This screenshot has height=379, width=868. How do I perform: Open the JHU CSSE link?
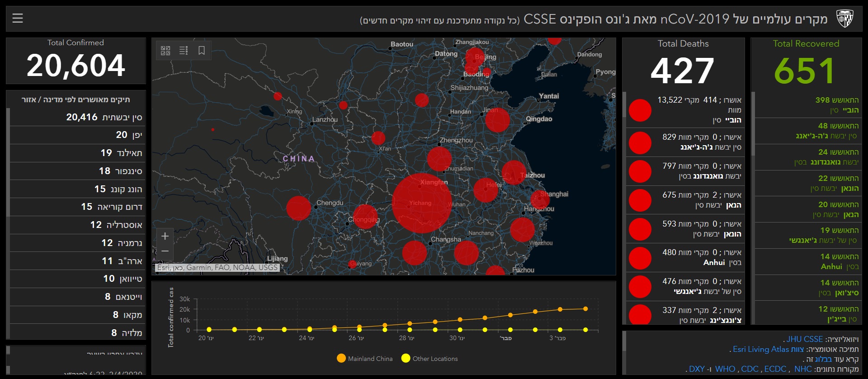[805, 339]
